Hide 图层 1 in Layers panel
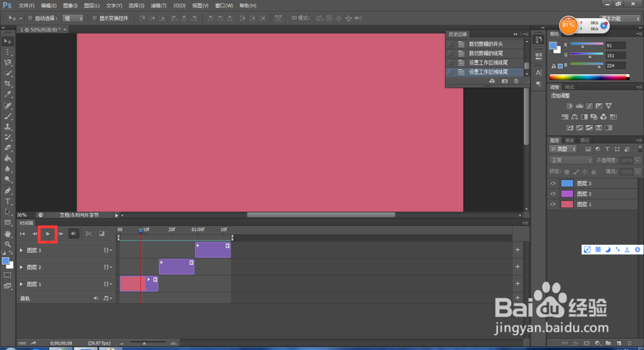 pyautogui.click(x=553, y=204)
